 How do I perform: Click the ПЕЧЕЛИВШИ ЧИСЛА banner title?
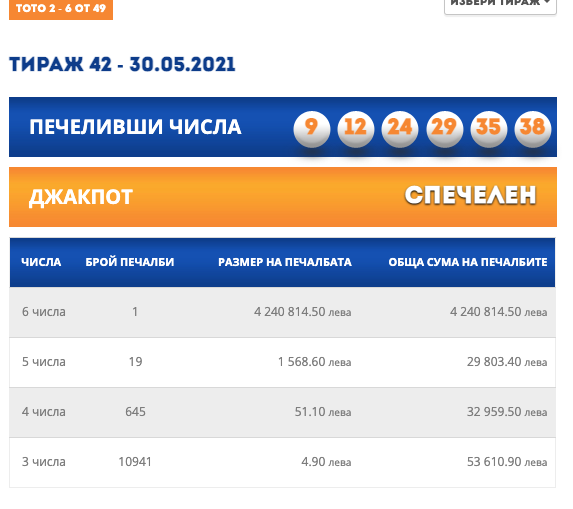tap(135, 127)
